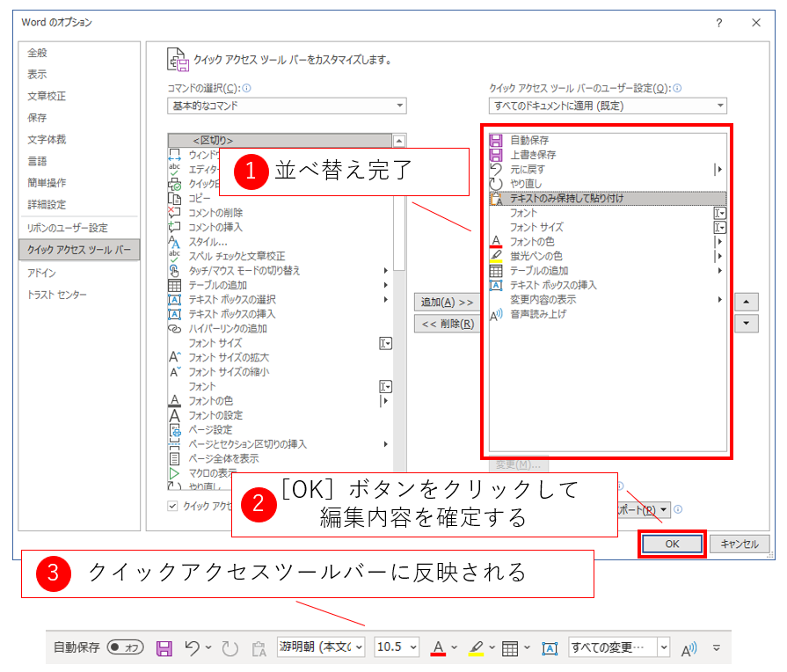Click the Undo arrow icon in the toolbar
This screenshot has height=672, width=787.
(192, 648)
